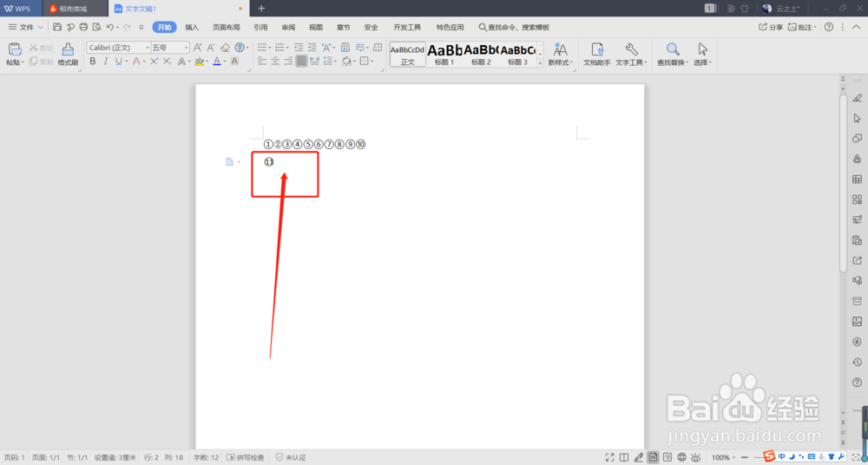868x465 pixels.
Task: Expand the numbered list dropdown arrow
Action: [288, 48]
